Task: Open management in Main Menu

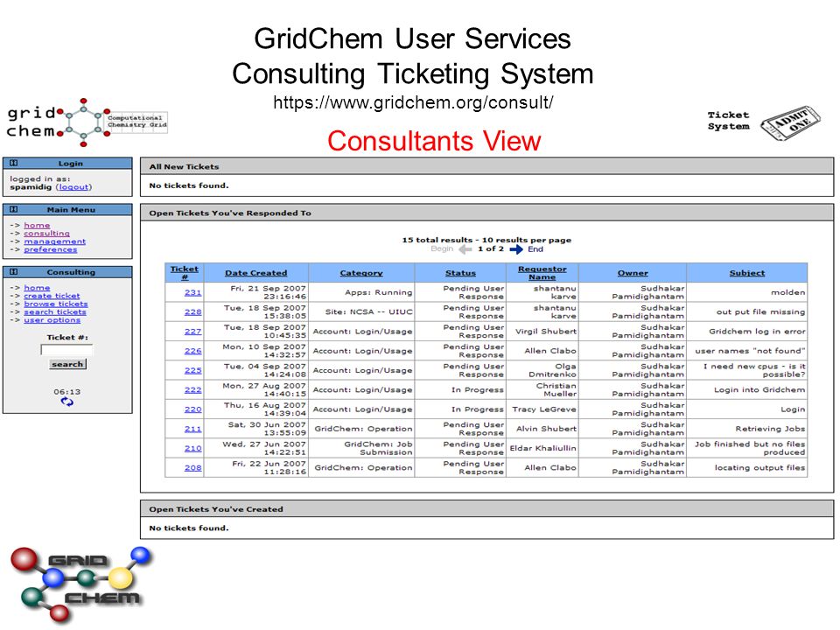Action: 54,241
